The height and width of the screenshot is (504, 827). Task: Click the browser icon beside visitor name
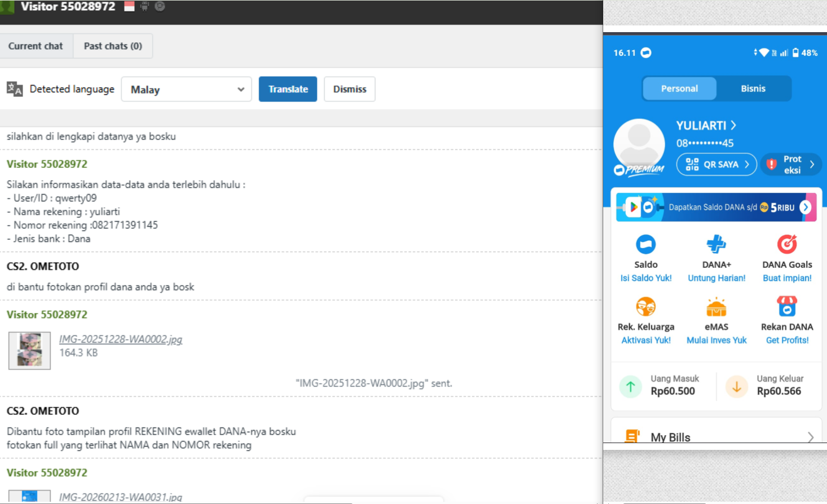(x=160, y=6)
